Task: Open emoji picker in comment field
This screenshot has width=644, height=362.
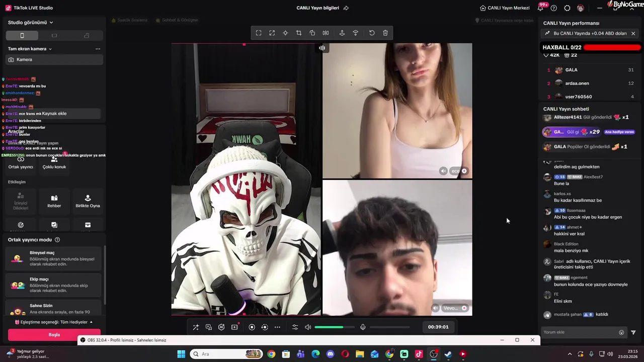Action: [621, 332]
